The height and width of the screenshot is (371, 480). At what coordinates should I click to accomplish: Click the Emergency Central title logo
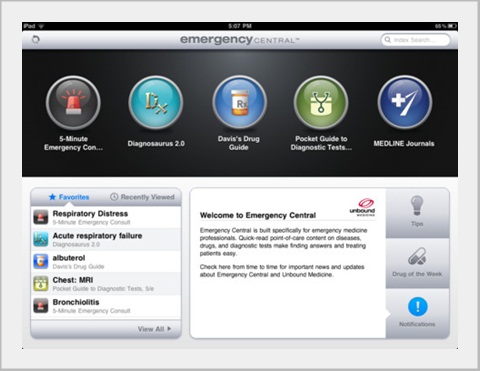(x=240, y=40)
